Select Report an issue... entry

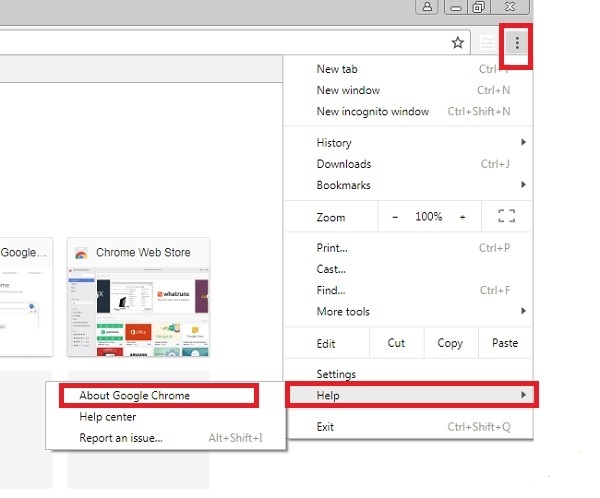click(166, 438)
